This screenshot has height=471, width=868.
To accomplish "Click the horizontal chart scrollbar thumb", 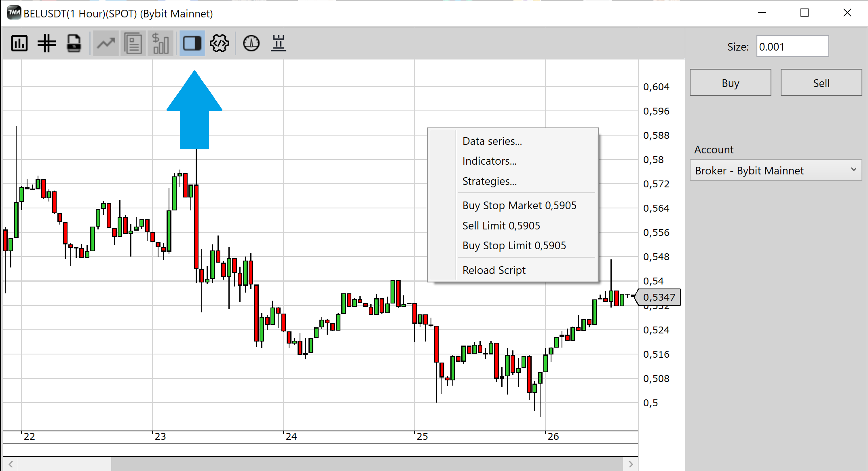I will pos(367,464).
